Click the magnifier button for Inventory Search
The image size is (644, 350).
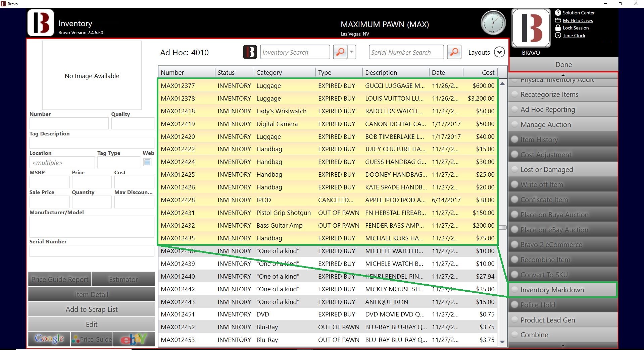click(340, 52)
